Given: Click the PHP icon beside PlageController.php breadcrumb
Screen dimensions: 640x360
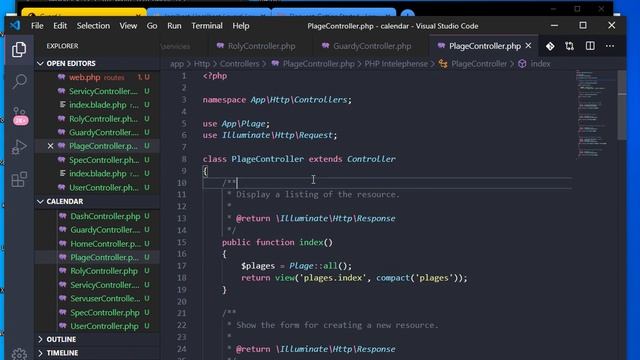Looking at the screenshot, I should tap(276, 64).
